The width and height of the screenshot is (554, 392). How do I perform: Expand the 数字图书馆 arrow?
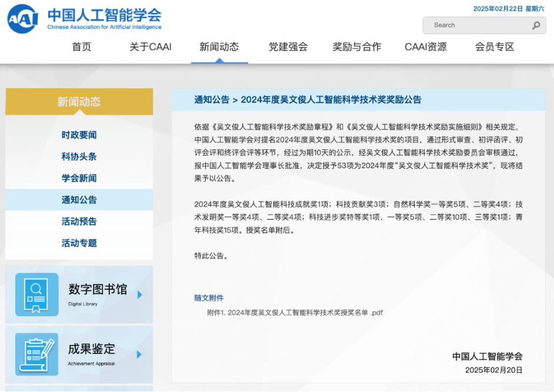[x=139, y=294]
